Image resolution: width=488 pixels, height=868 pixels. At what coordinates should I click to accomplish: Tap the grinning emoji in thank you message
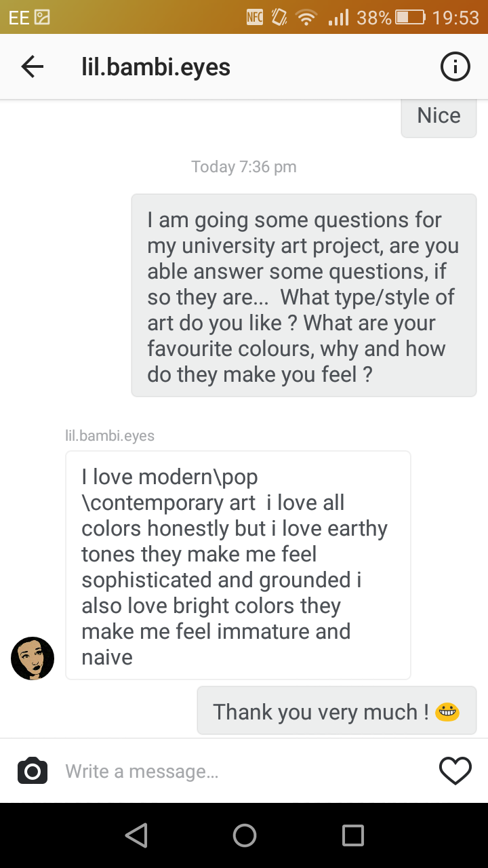point(447,711)
